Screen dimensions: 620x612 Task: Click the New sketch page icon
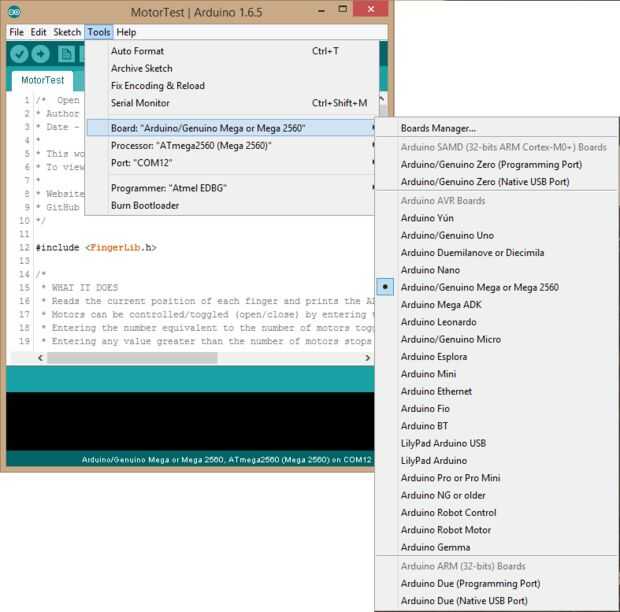tap(66, 54)
